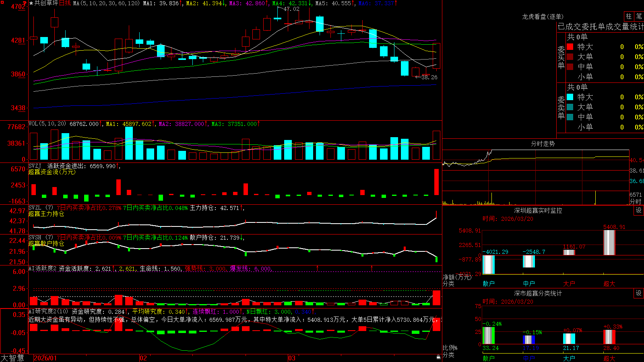Select the 02 month marker on the time axis

[143, 358]
